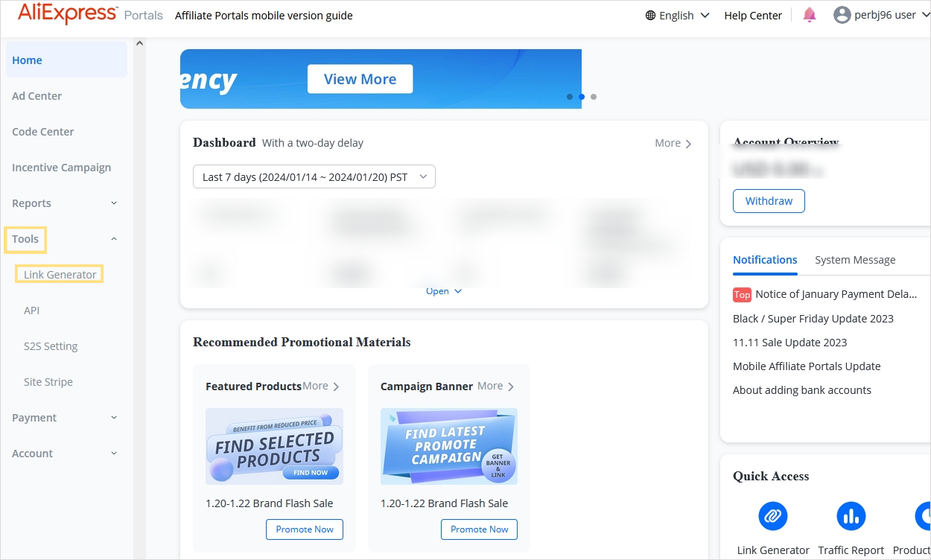Click Dashboard More link
Image resolution: width=931 pixels, height=560 pixels.
[x=673, y=143]
